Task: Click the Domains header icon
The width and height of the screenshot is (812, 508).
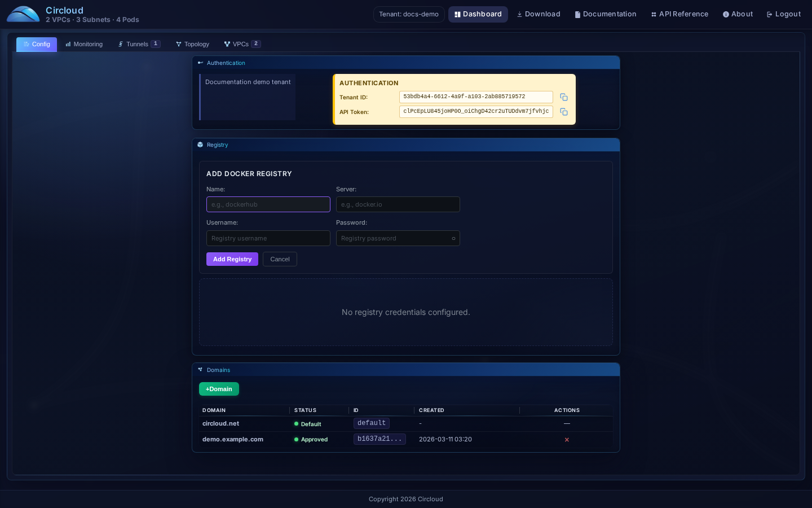Action: coord(201,370)
